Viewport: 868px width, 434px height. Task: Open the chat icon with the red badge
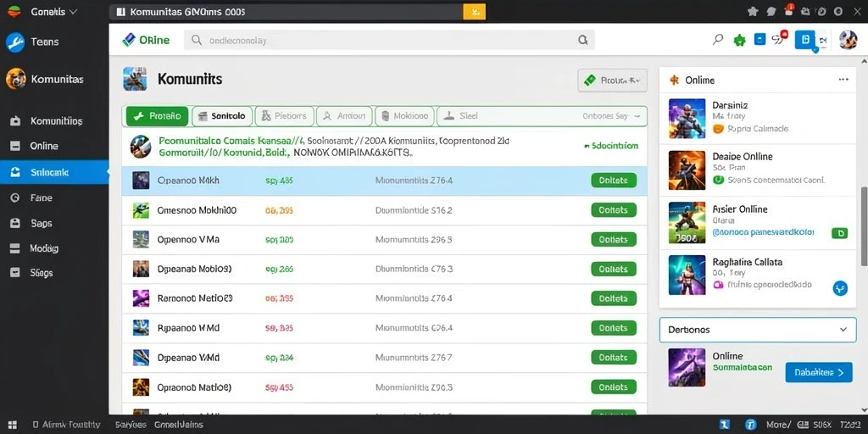tap(781, 38)
